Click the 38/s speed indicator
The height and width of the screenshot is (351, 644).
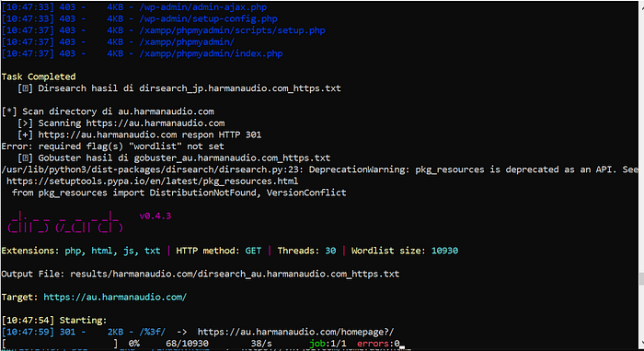261,344
